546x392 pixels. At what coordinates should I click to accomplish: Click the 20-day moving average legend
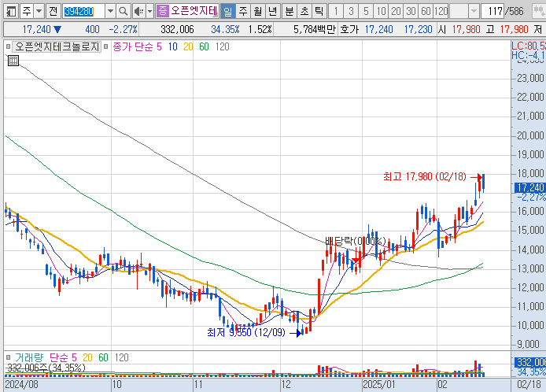[x=188, y=46]
